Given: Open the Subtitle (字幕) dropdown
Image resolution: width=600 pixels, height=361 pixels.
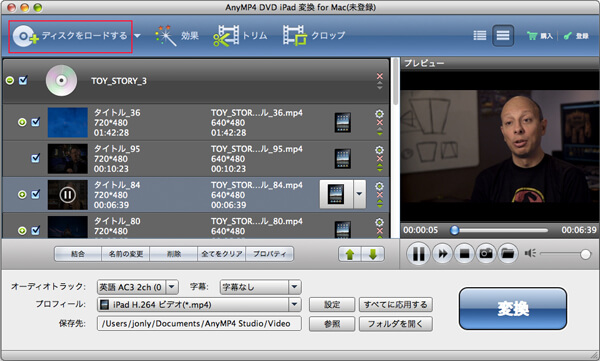Looking at the screenshot, I should tap(261, 287).
